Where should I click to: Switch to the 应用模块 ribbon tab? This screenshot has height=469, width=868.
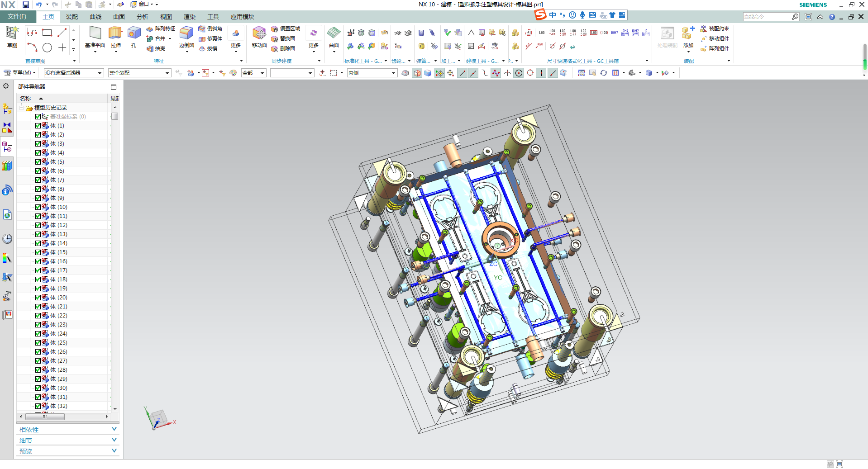[x=243, y=17]
